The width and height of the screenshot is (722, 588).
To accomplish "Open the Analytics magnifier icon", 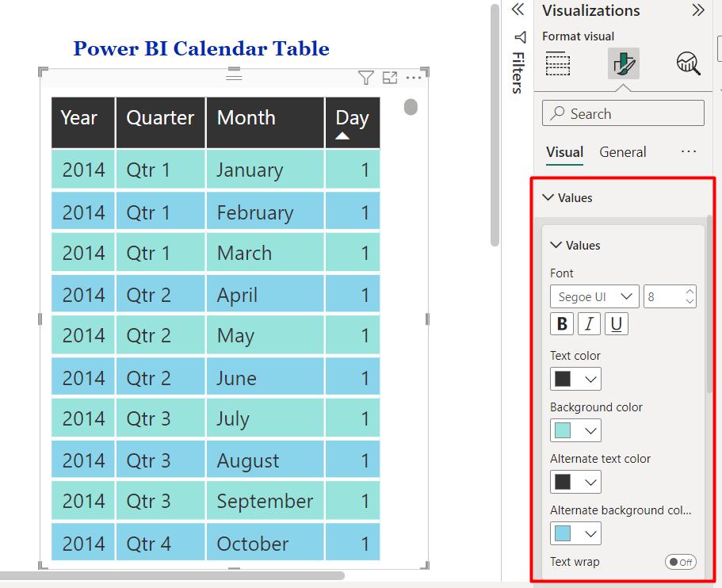I will tap(689, 63).
